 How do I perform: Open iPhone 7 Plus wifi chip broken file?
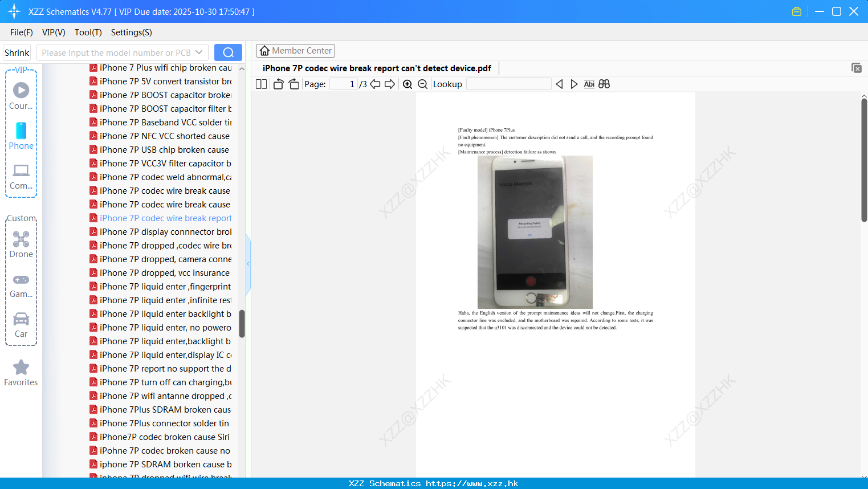(x=161, y=68)
